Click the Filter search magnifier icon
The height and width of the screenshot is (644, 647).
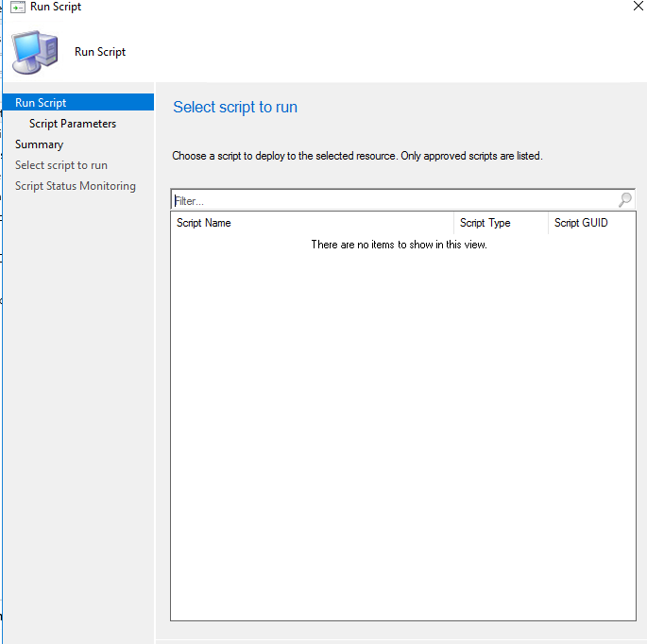click(624, 200)
